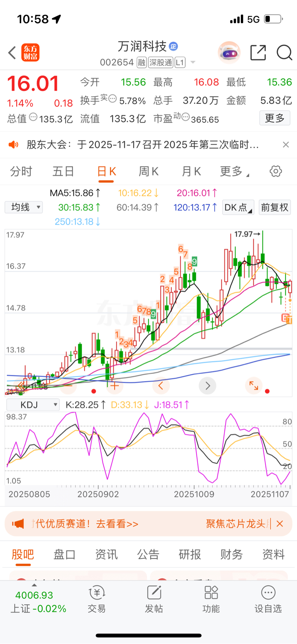Move chart left with arrow button
Viewport: 297px width, 644px height.
coord(161,385)
